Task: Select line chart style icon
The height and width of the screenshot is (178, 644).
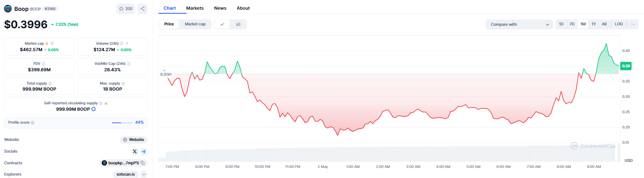Action: point(222,24)
